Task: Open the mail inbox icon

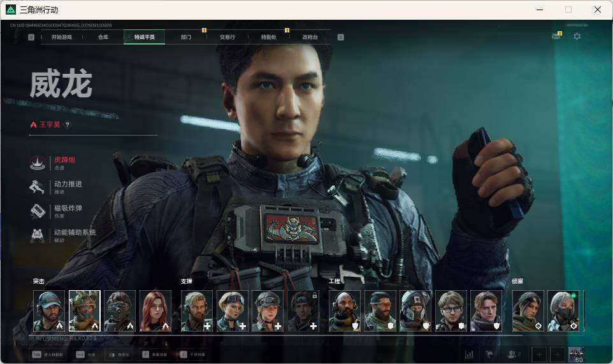Action: tap(556, 36)
